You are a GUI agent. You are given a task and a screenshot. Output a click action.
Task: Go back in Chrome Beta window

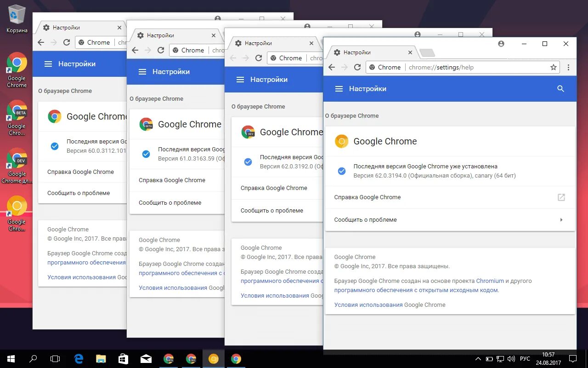135,50
